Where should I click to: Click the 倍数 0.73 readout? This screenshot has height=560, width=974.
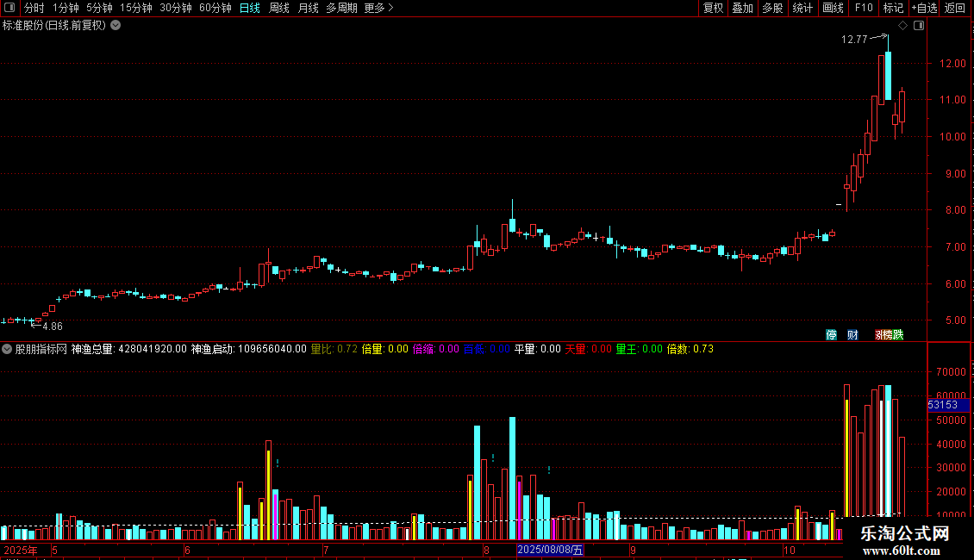click(x=690, y=349)
